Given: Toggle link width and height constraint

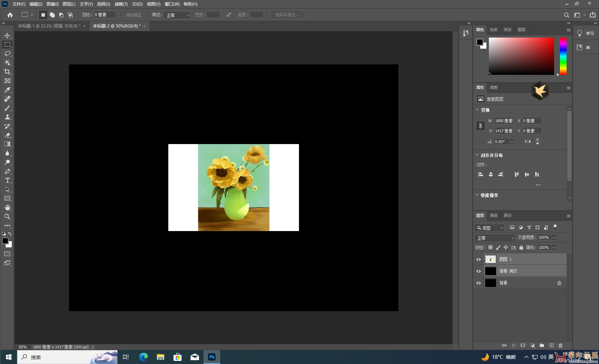Looking at the screenshot, I should [x=480, y=126].
